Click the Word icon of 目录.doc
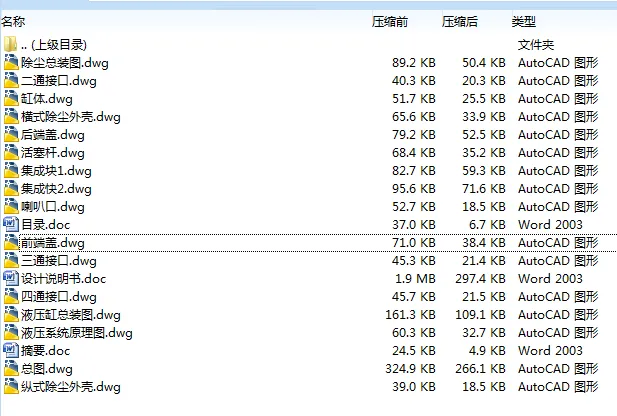Viewport: 617px width, 416px height. pos(11,224)
